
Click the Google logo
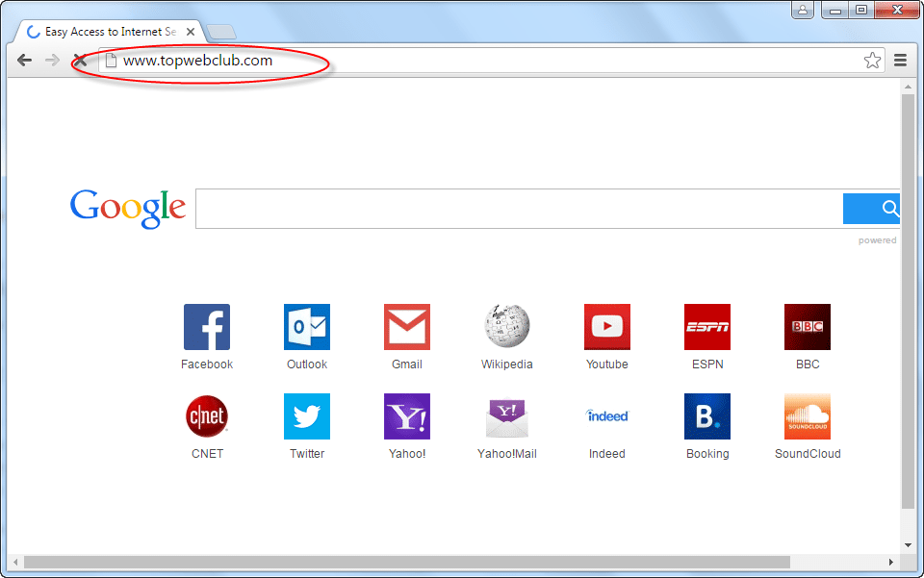pos(128,209)
